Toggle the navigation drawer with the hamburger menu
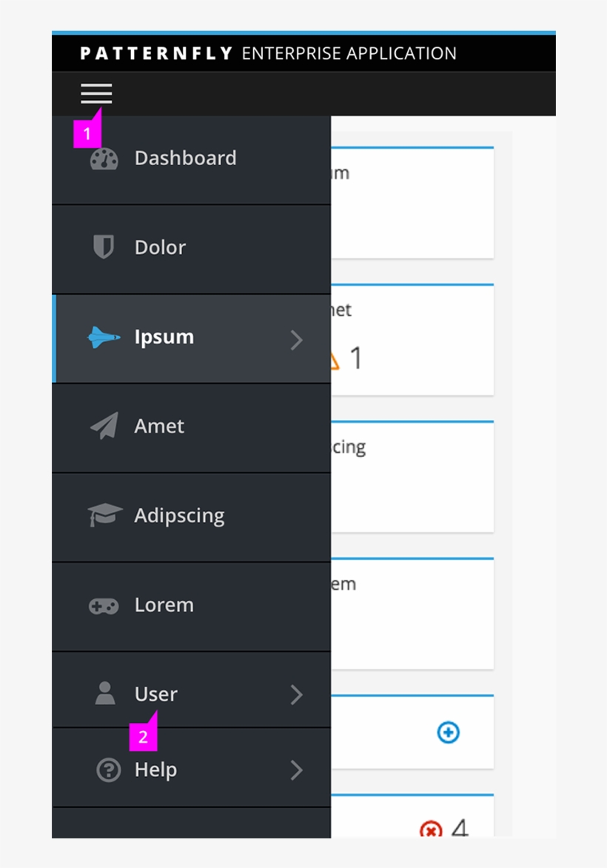Image resolution: width=607 pixels, height=868 pixels. 96,93
